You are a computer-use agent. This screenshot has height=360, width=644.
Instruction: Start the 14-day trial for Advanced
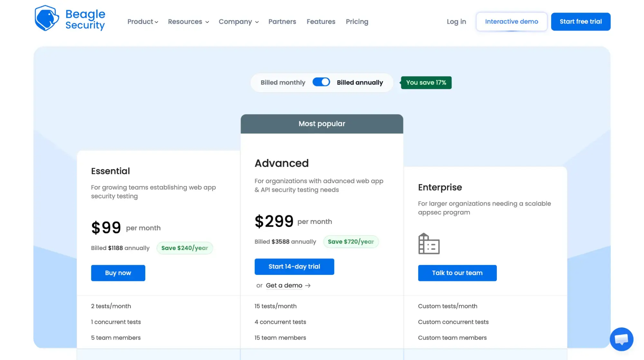294,266
